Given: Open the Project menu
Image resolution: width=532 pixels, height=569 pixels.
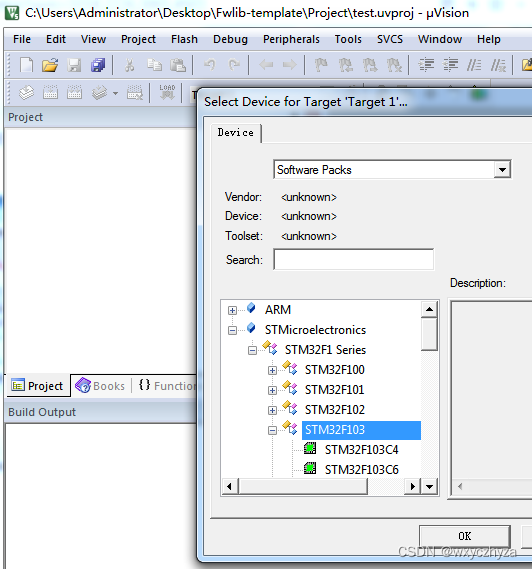Looking at the screenshot, I should [x=138, y=39].
